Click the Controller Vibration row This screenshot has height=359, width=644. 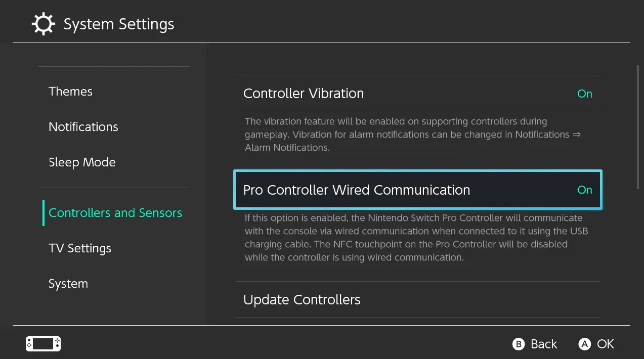click(304, 94)
